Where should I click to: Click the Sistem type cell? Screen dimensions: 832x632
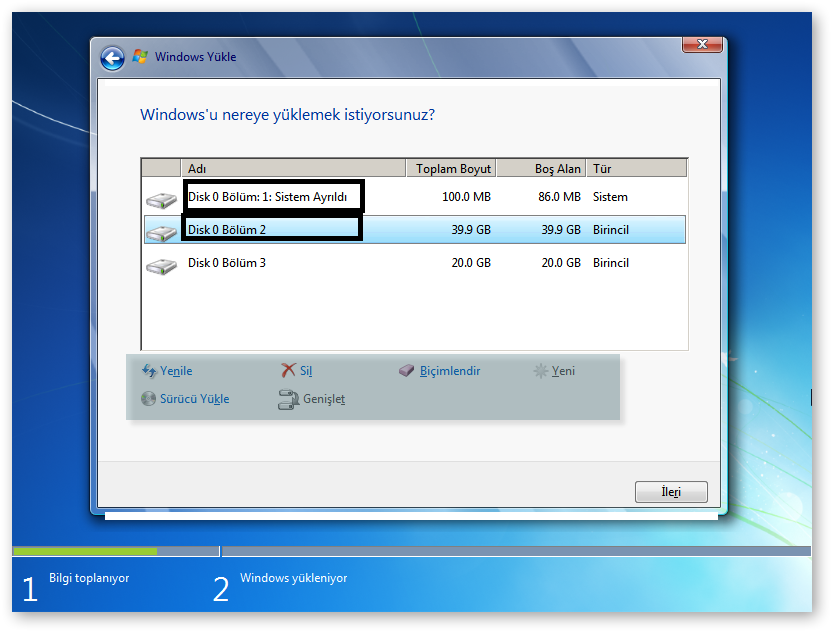[x=610, y=197]
